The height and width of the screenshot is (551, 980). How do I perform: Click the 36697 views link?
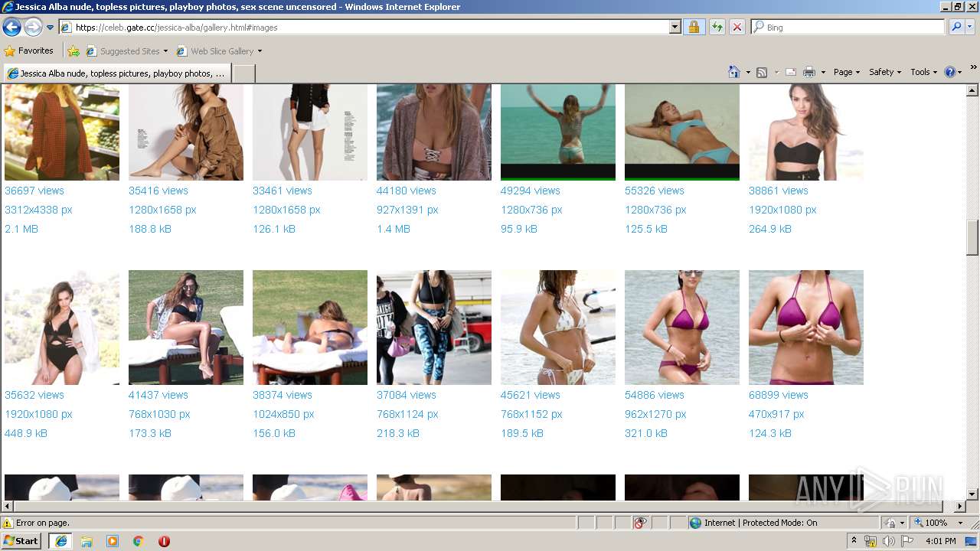(34, 191)
